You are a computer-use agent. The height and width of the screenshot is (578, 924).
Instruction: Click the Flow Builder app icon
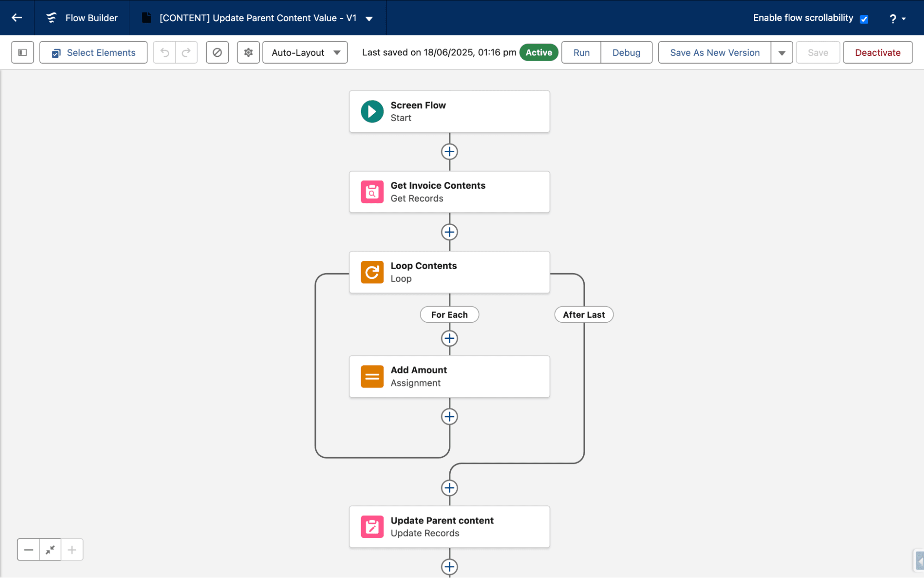[x=51, y=18]
